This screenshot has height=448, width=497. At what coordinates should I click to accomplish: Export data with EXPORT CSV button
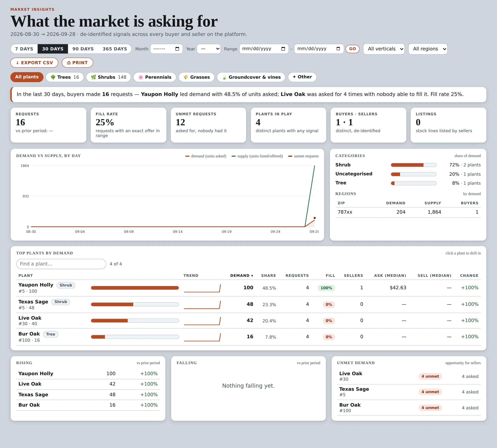point(35,63)
